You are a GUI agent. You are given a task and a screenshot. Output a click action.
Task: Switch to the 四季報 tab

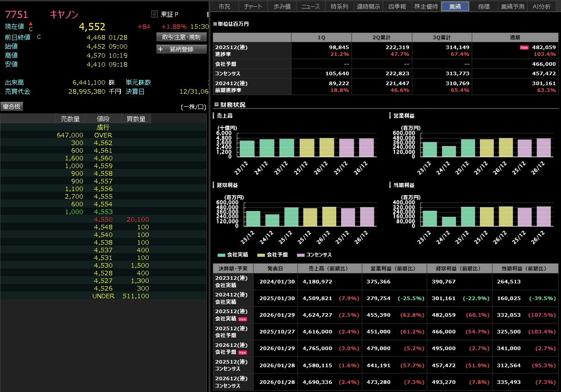(x=397, y=6)
